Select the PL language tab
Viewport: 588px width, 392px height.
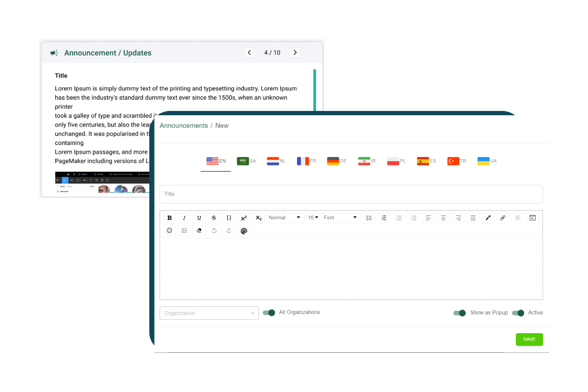pyautogui.click(x=396, y=161)
